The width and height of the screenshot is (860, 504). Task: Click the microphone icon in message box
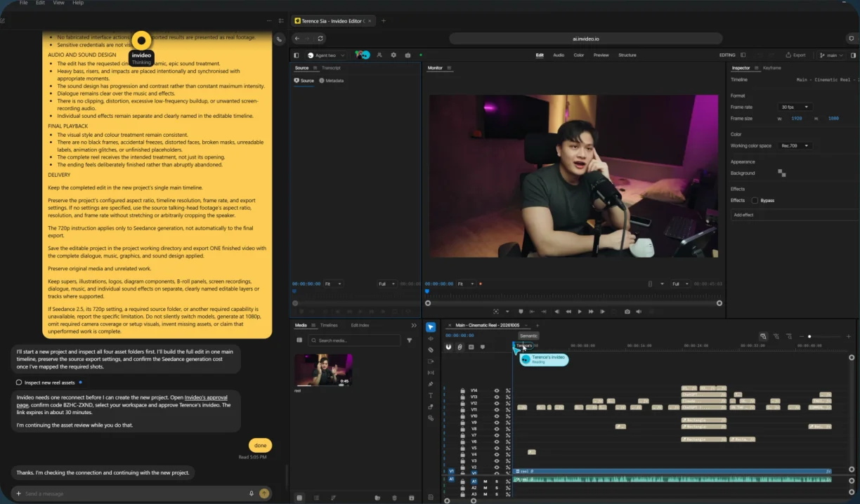click(252, 493)
